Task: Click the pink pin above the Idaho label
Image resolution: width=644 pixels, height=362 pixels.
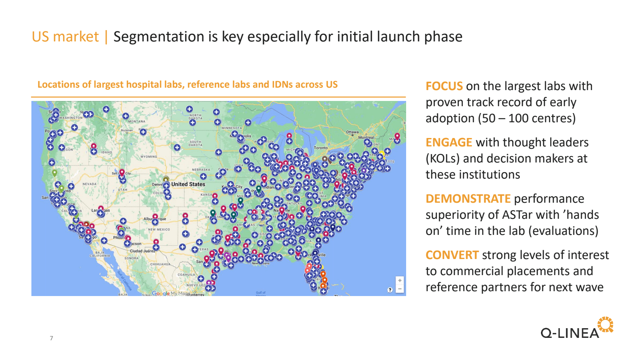Action: 93,146
